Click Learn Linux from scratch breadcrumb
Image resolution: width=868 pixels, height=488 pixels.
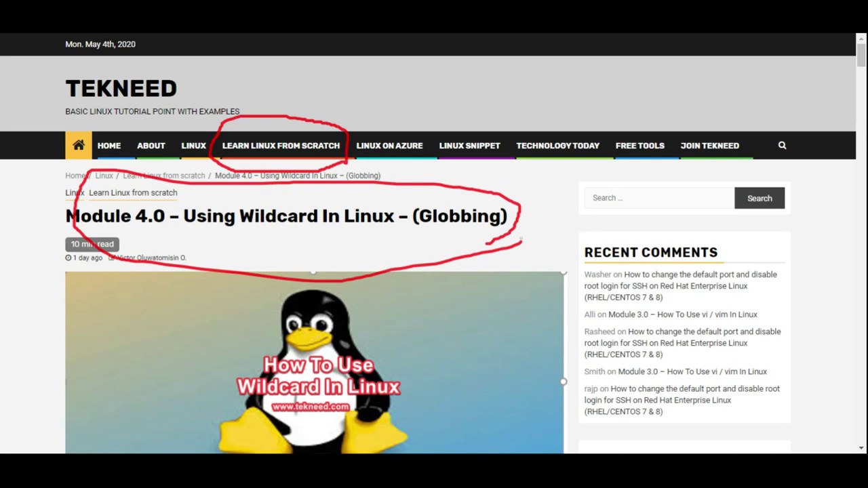(163, 176)
